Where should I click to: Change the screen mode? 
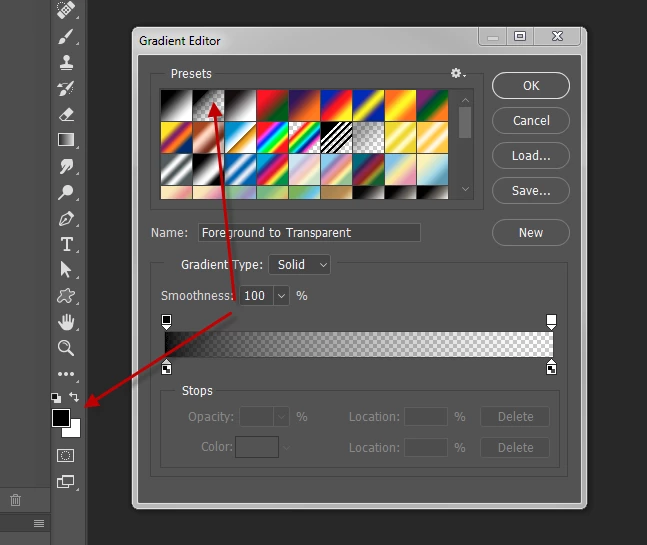coord(66,481)
